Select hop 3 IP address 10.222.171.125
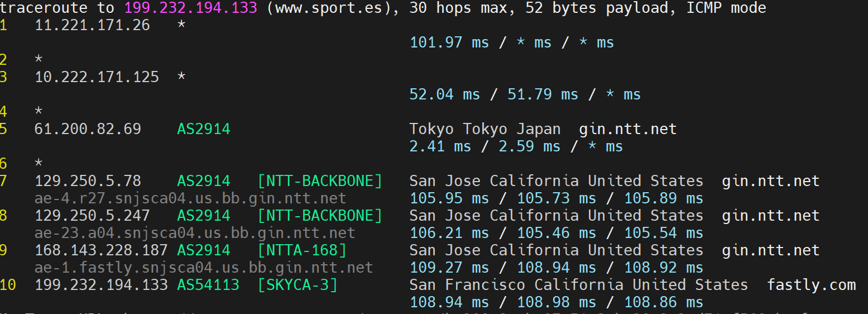 click(97, 77)
